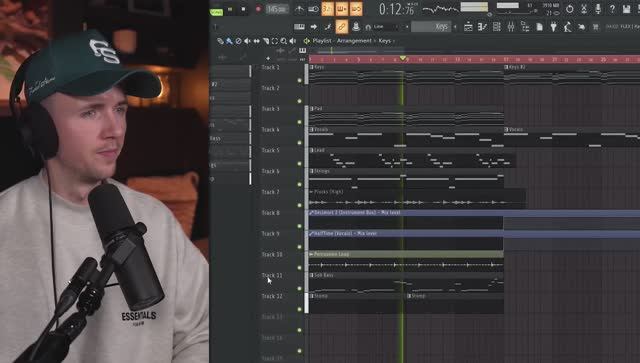This screenshot has width=640, height=363.
Task: Open the project info page icon
Action: tap(540, 27)
